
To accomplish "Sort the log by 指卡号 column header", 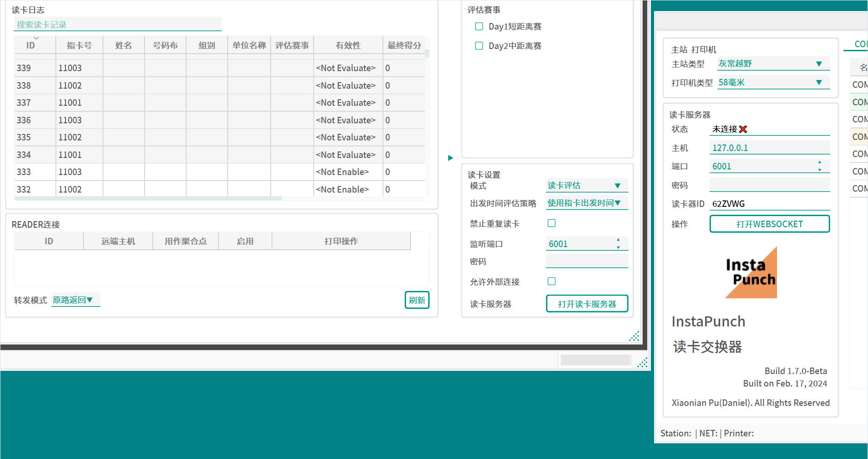I will click(x=79, y=45).
